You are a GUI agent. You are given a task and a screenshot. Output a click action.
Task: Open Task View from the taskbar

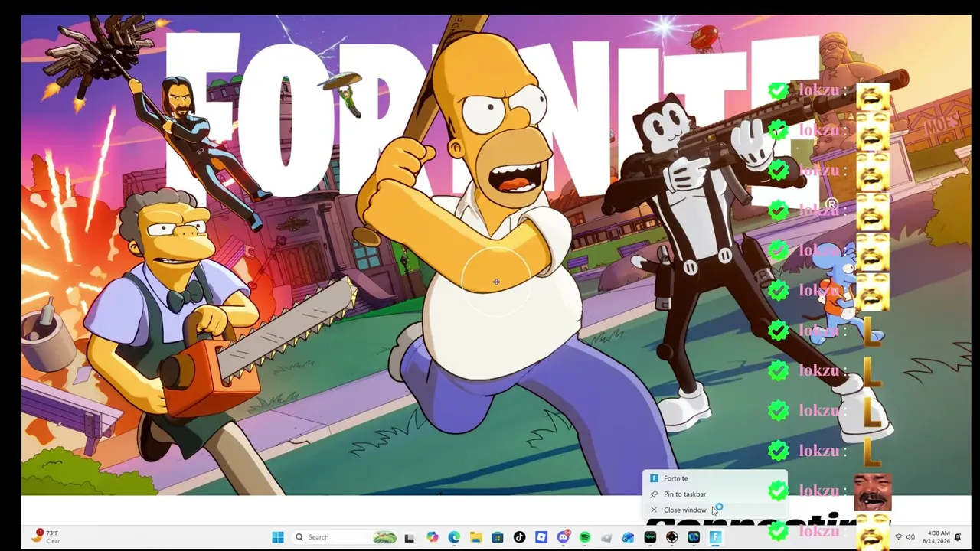pos(409,537)
